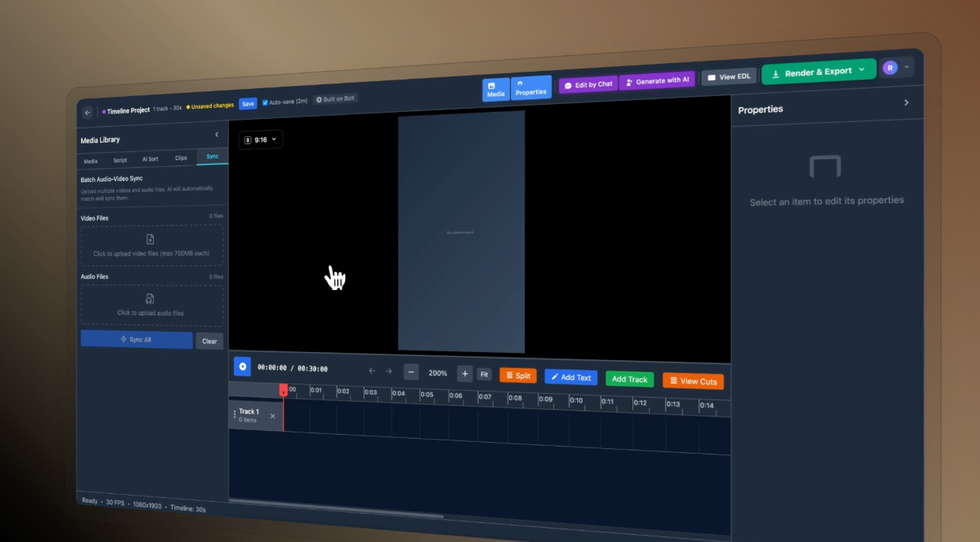Click the Timeline Project title
The height and width of the screenshot is (542, 980).
pos(128,110)
